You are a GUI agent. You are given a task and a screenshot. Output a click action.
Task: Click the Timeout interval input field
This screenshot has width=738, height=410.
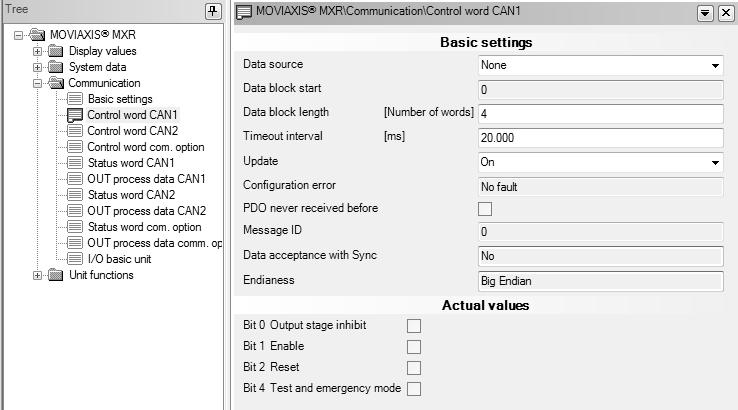(x=601, y=138)
